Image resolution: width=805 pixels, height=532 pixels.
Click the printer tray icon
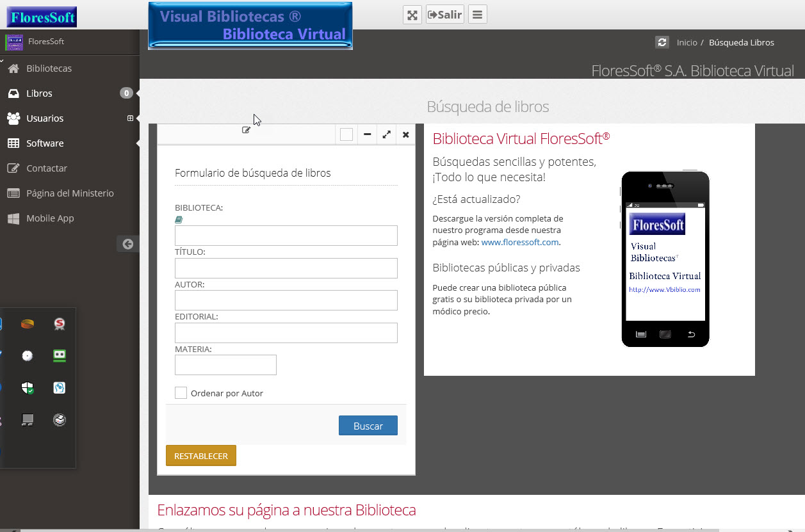60,420
